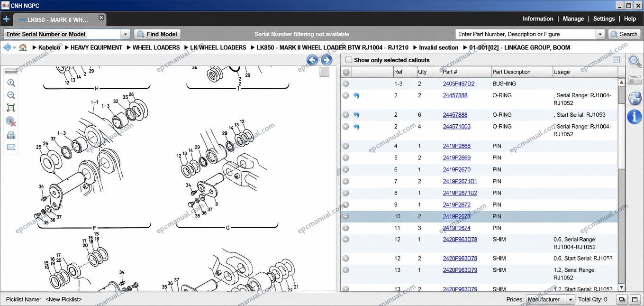Image resolution: width=644 pixels, height=306 pixels.
Task: Open part number 2419P2672 link
Action: pos(456,205)
